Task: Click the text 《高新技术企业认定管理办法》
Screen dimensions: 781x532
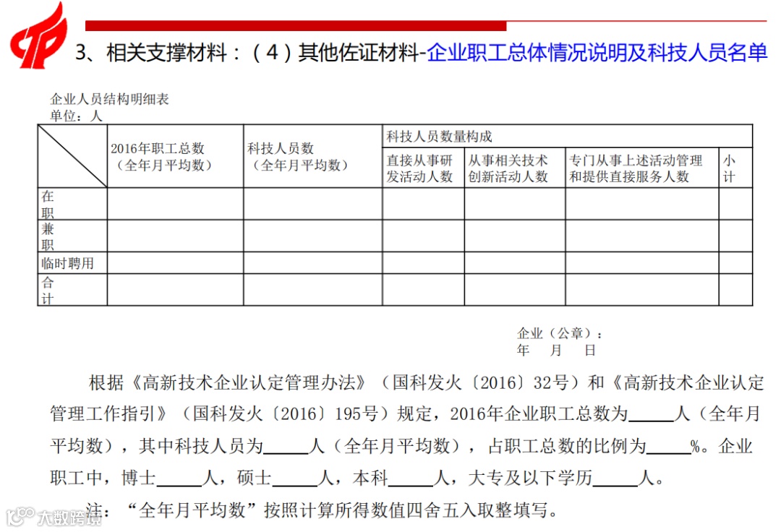Action: pos(249,382)
